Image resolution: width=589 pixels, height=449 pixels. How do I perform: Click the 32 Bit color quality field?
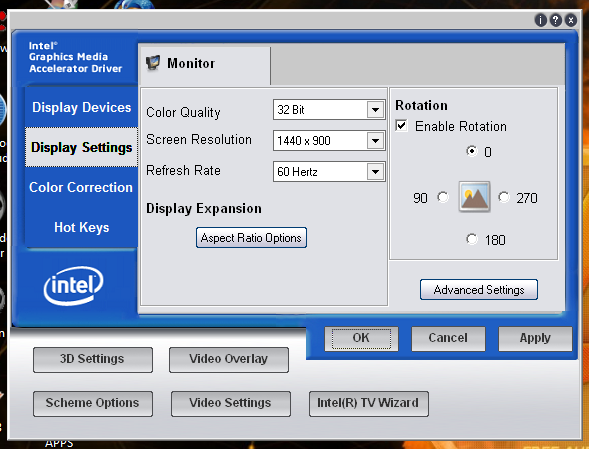pos(329,110)
